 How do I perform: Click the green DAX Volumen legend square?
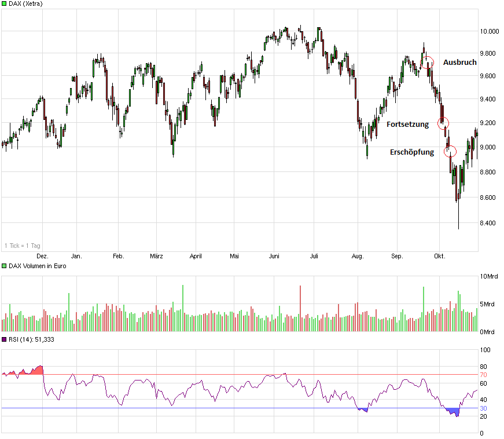(x=4, y=266)
